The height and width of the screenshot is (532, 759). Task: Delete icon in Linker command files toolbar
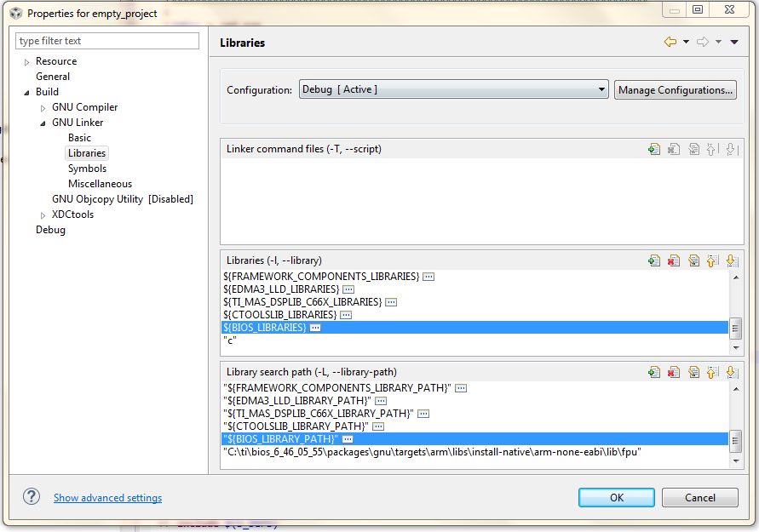674,149
